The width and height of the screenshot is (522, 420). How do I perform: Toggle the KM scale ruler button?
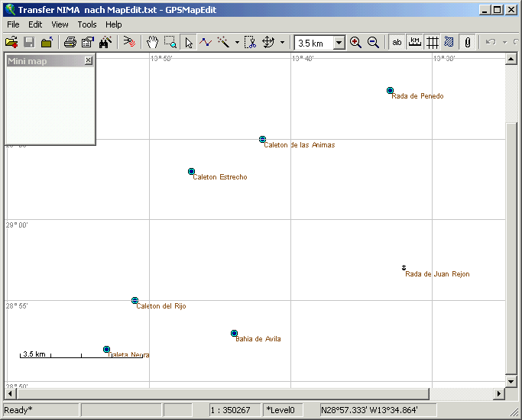coord(414,43)
